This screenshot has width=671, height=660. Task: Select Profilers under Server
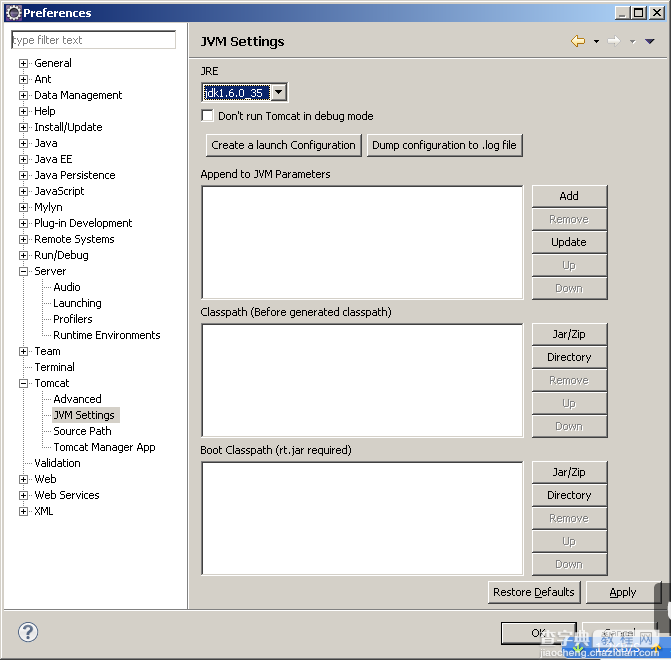(x=73, y=319)
